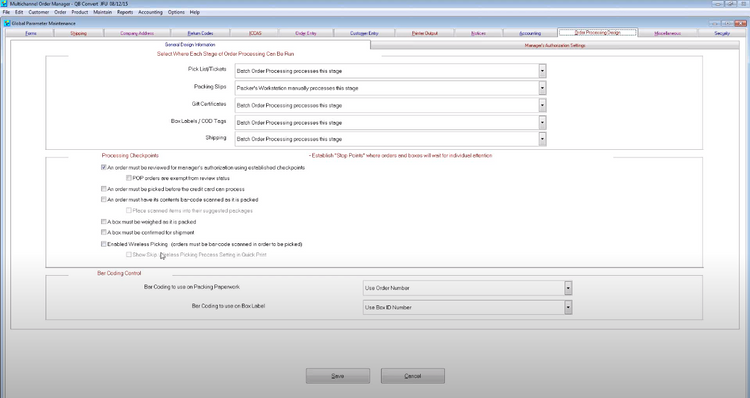Switch to the Forms tab

pos(31,33)
